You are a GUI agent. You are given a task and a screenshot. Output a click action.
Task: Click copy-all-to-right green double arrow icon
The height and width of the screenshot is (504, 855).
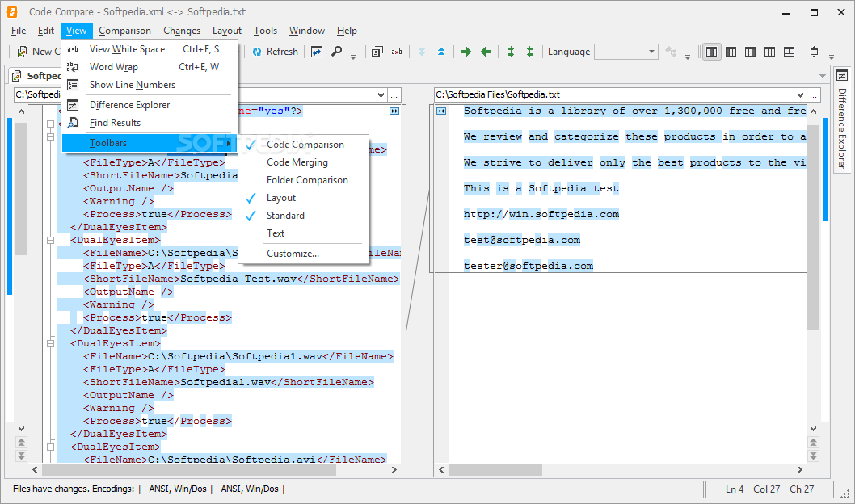[x=511, y=52]
